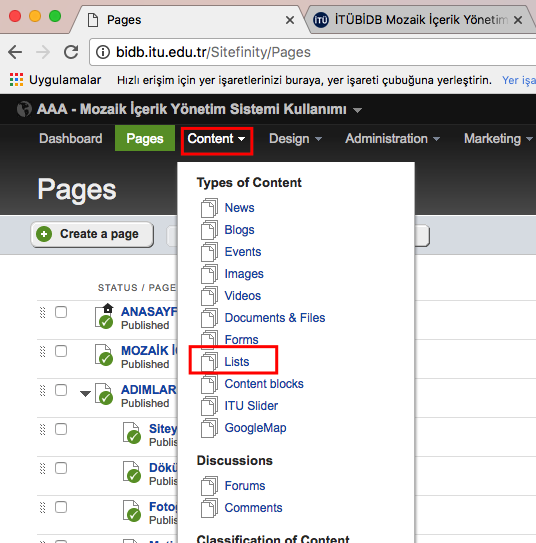Click the page icon next to Content blocks
Viewport: 536px width, 543px height.
tap(209, 384)
